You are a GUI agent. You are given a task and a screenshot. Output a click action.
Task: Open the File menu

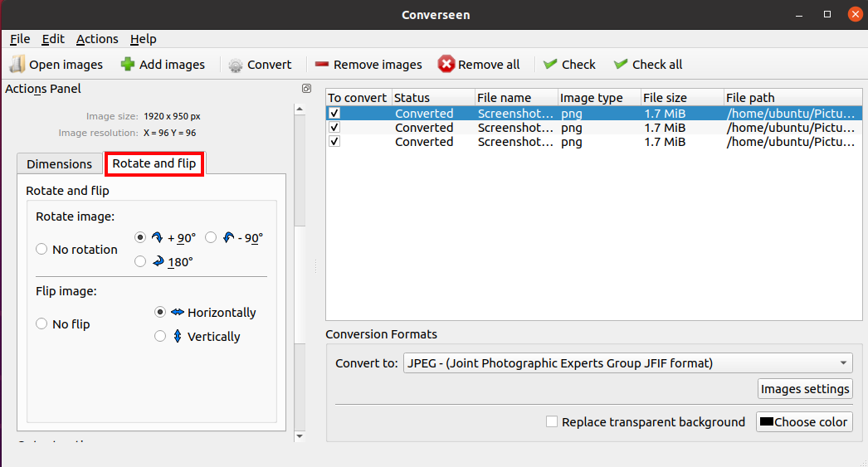point(20,39)
